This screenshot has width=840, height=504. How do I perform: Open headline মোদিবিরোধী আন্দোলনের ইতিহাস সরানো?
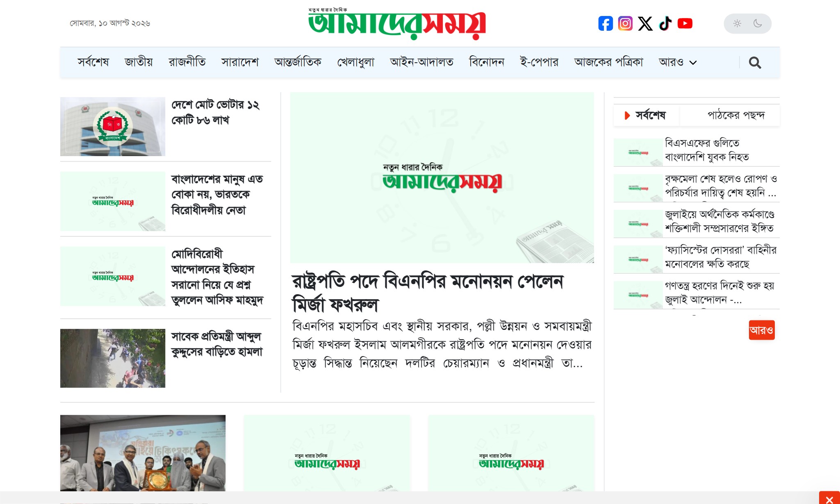point(217,277)
